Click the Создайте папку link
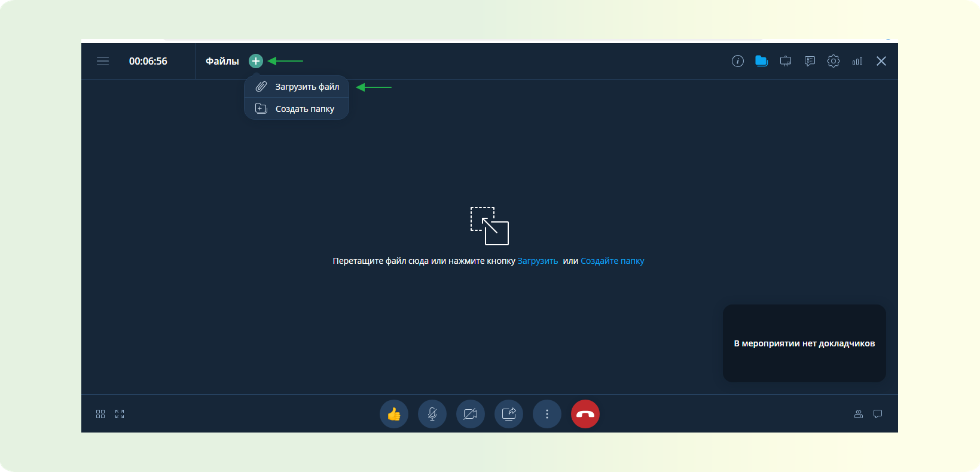Image resolution: width=980 pixels, height=472 pixels. coord(612,261)
